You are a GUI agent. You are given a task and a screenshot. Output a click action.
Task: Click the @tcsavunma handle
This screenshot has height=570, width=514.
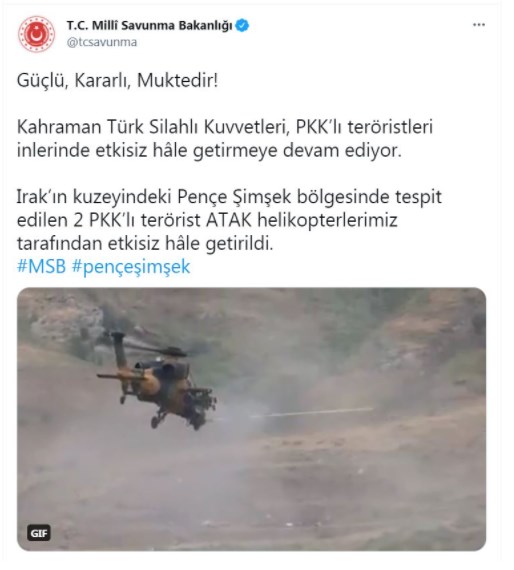point(102,43)
